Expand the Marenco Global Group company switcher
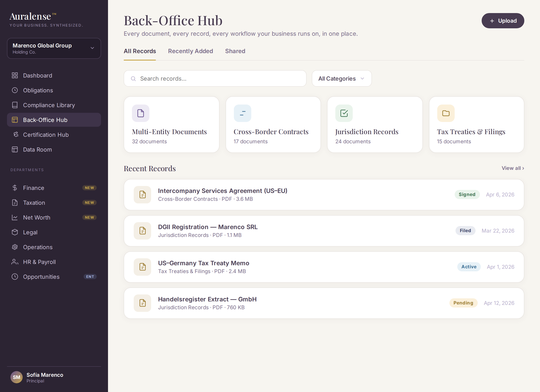This screenshot has height=392, width=540. pyautogui.click(x=54, y=48)
